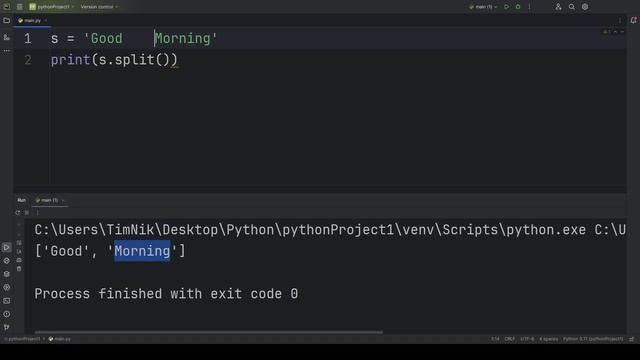Open the Python Console layers icon
Image resolution: width=640 pixels, height=360 pixels.
(x=7, y=274)
